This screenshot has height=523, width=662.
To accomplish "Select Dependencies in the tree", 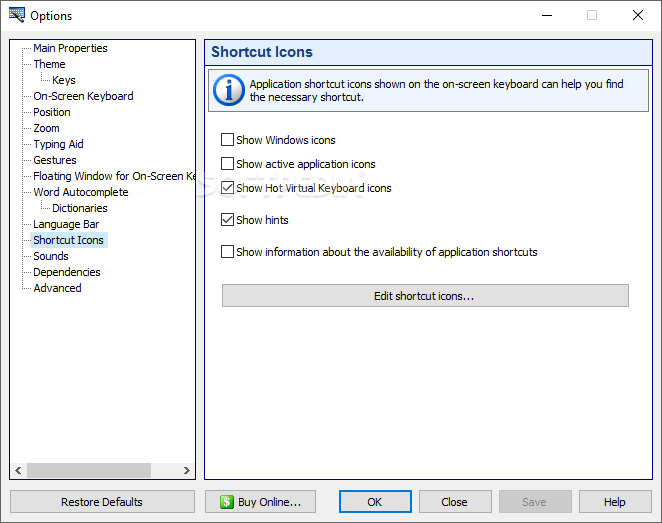I will coord(67,272).
